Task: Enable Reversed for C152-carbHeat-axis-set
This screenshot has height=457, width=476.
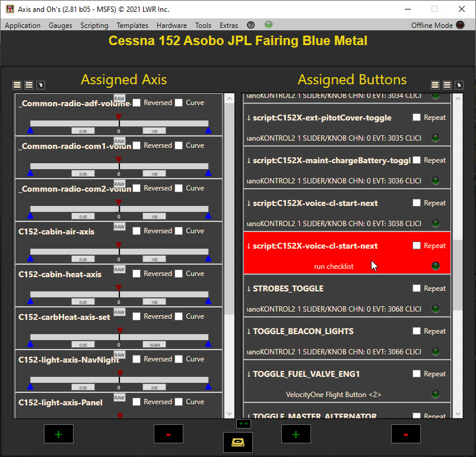Action: (137, 316)
